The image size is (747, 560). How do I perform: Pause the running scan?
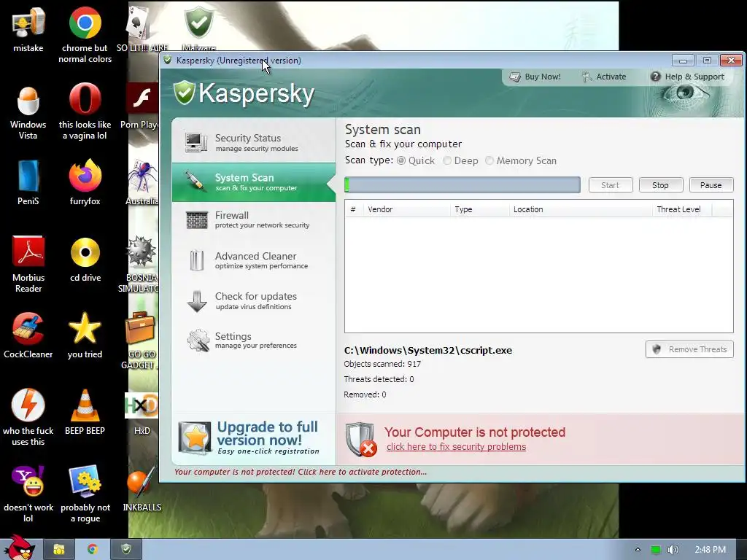[711, 185]
